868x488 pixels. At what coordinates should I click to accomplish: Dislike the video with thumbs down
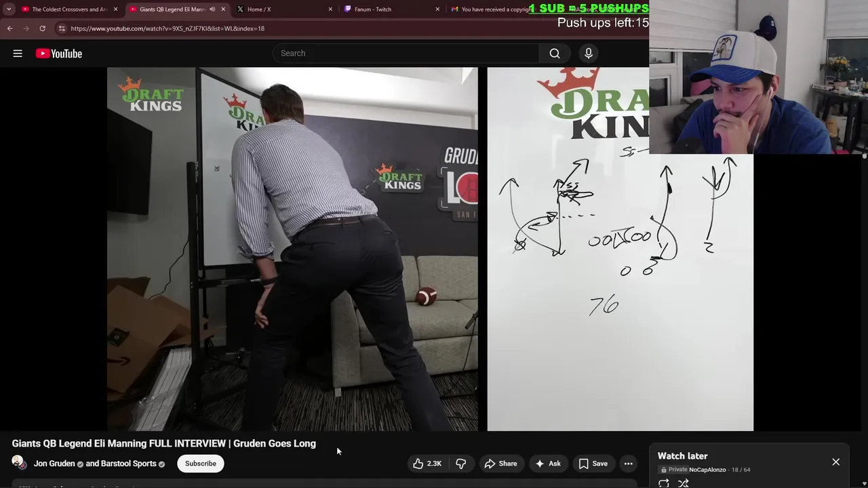(x=461, y=464)
